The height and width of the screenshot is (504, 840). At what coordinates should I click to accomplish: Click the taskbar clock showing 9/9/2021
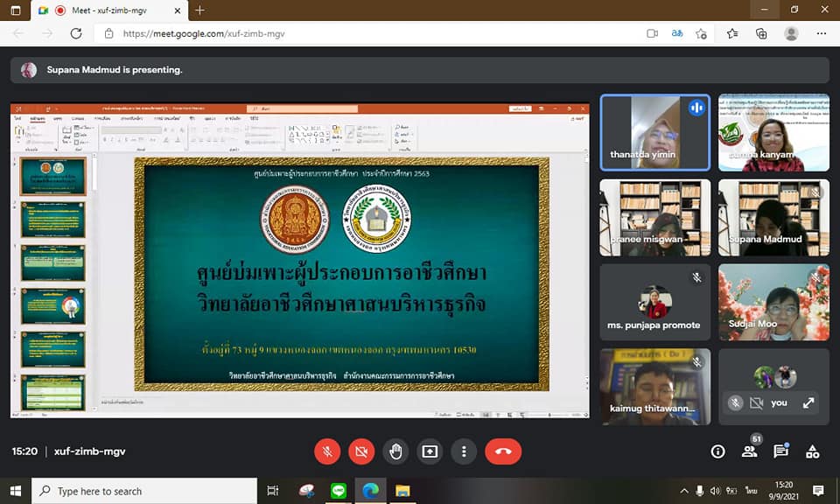pos(784,491)
